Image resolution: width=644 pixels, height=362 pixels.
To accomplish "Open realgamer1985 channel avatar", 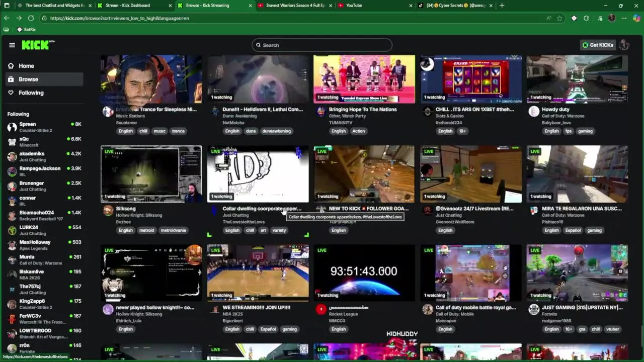I will pyautogui.click(x=534, y=309).
